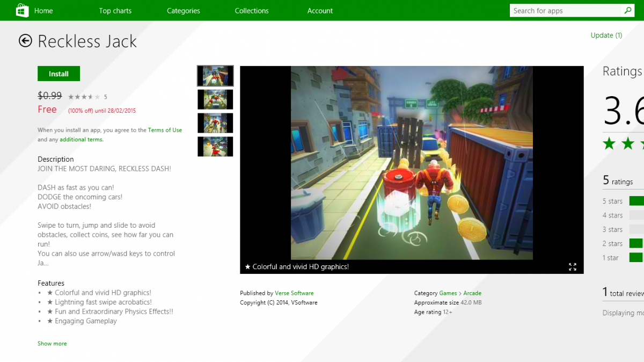Image resolution: width=644 pixels, height=362 pixels.
Task: Open the Home menu item
Action: (43, 11)
